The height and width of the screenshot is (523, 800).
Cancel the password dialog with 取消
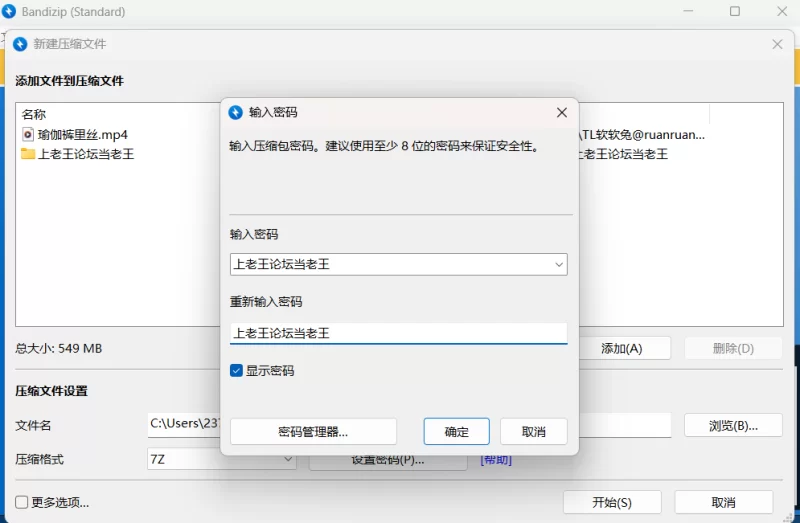[x=534, y=432]
